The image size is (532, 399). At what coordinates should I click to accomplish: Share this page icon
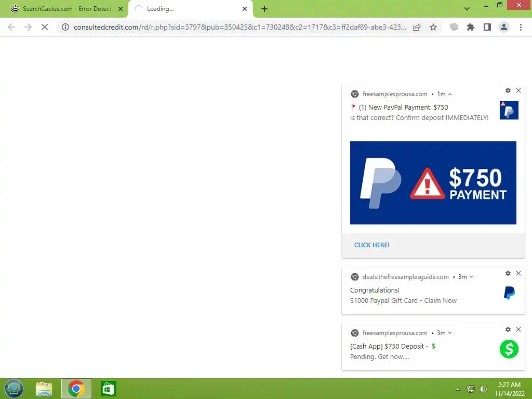pos(417,27)
